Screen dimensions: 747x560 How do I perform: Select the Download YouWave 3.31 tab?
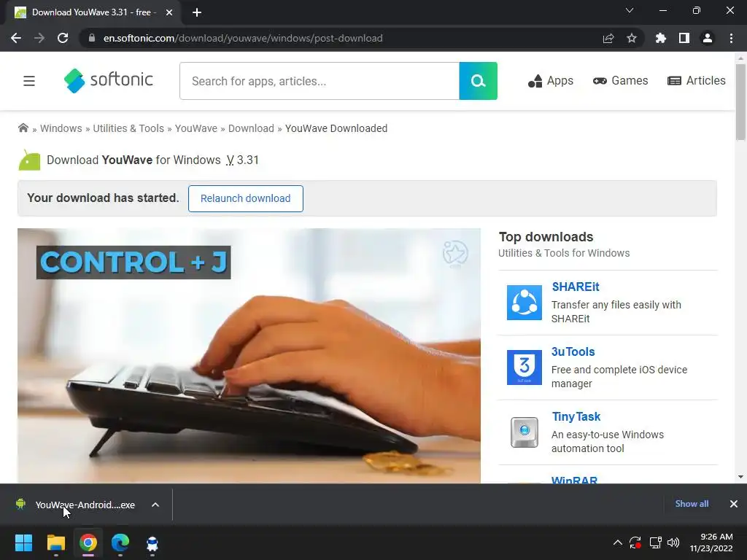click(94, 12)
